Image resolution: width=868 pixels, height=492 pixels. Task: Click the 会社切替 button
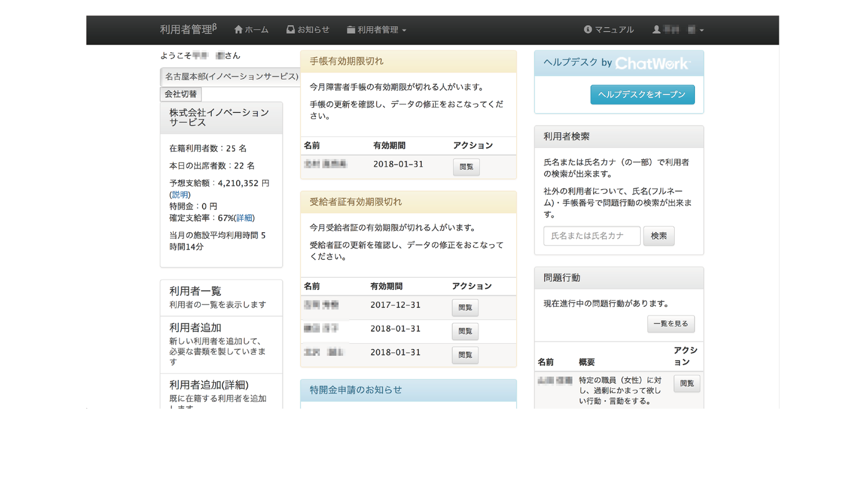[181, 94]
